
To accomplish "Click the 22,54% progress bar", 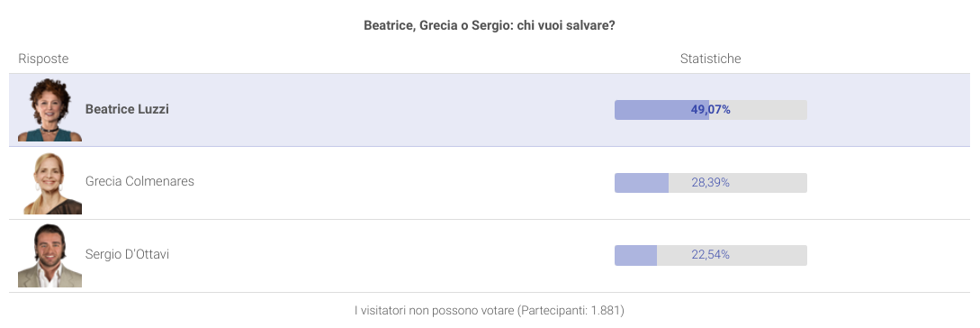I will [711, 255].
